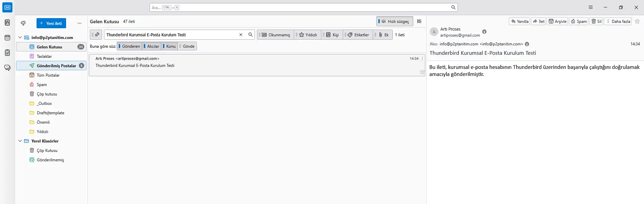Click recipient info@p2ptanitim.com in message header

click(481, 44)
